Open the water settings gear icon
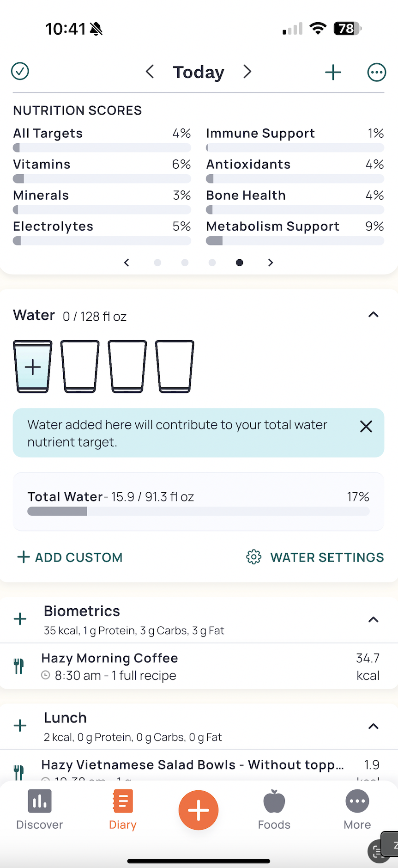This screenshot has width=398, height=868. coord(254,557)
